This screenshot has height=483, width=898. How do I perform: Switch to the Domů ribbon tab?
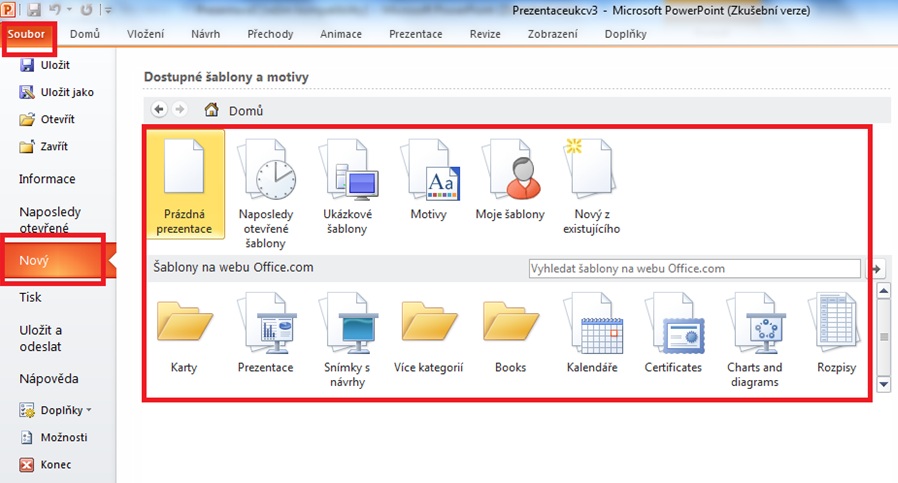coord(85,34)
